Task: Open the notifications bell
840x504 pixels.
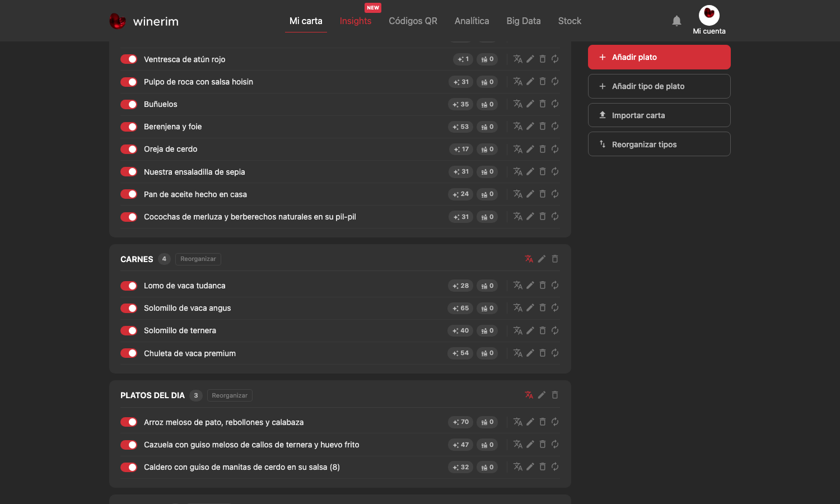Action: [x=676, y=21]
